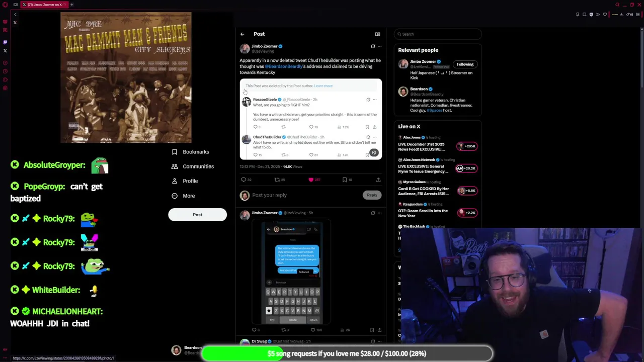View analytics icon showing 1.7K on ChudTheBuilder's tweet
The height and width of the screenshot is (362, 644).
tap(343, 155)
